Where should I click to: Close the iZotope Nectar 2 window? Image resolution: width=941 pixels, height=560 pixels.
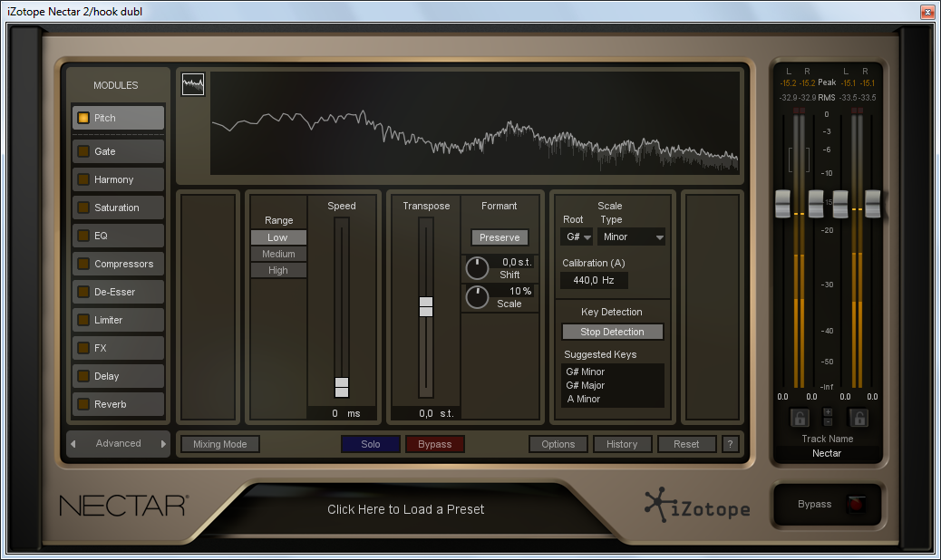tap(927, 12)
